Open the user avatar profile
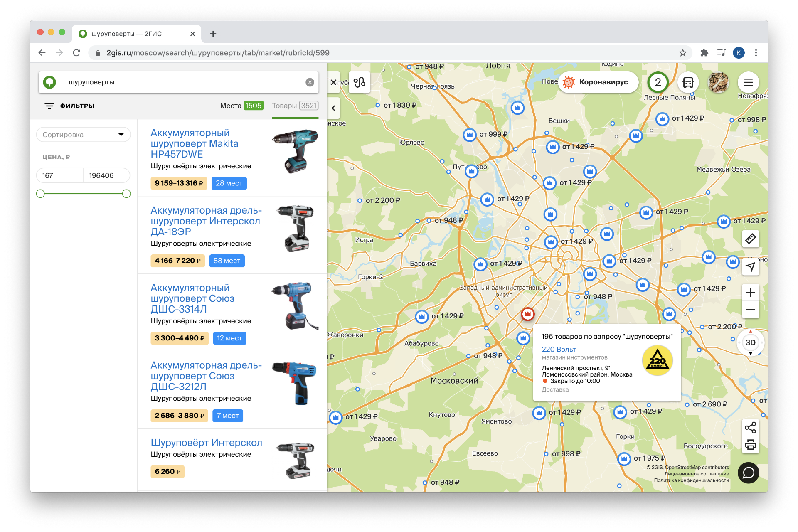The image size is (798, 532). coord(719,82)
